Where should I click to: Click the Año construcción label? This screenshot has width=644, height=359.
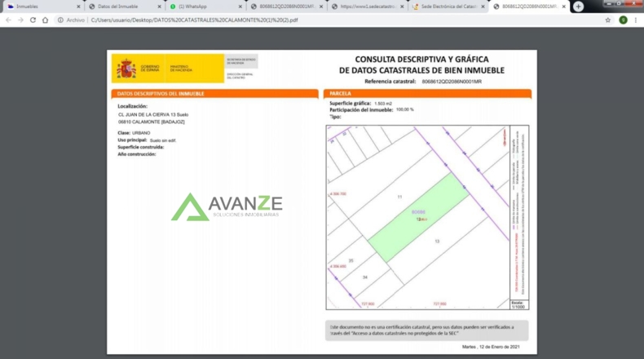click(x=137, y=154)
